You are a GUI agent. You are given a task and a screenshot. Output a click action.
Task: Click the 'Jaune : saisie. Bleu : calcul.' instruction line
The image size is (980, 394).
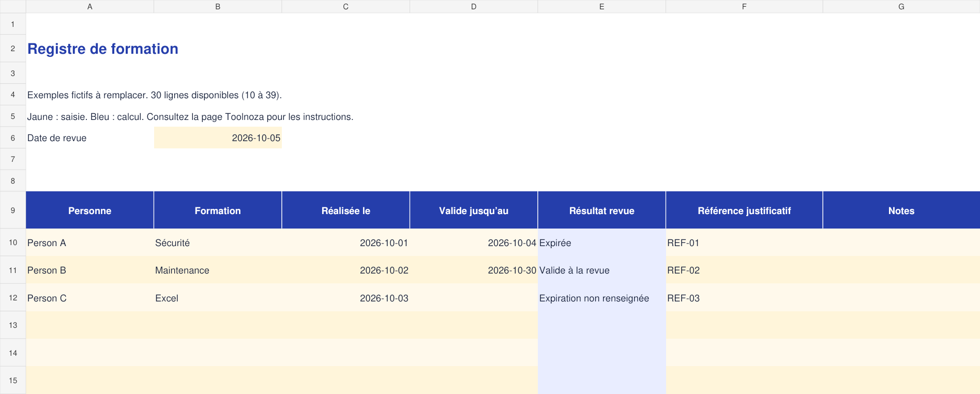190,117
